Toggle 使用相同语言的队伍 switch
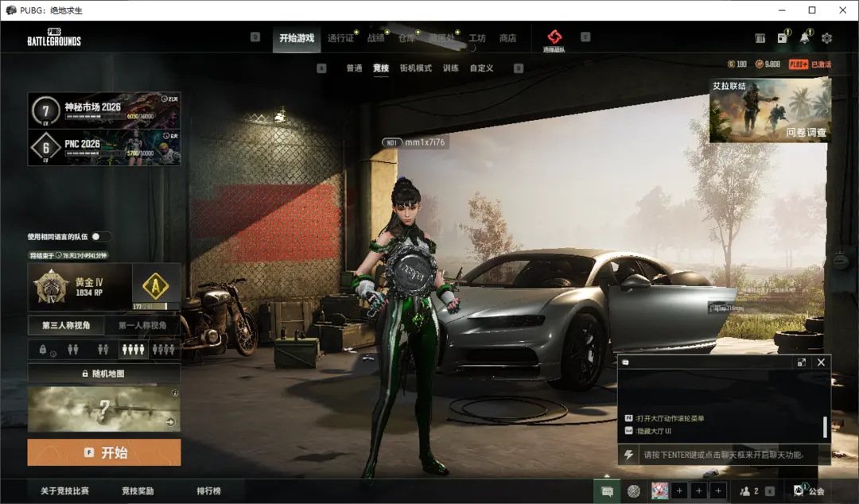Viewport: 859px width, 504px height. pos(101,237)
